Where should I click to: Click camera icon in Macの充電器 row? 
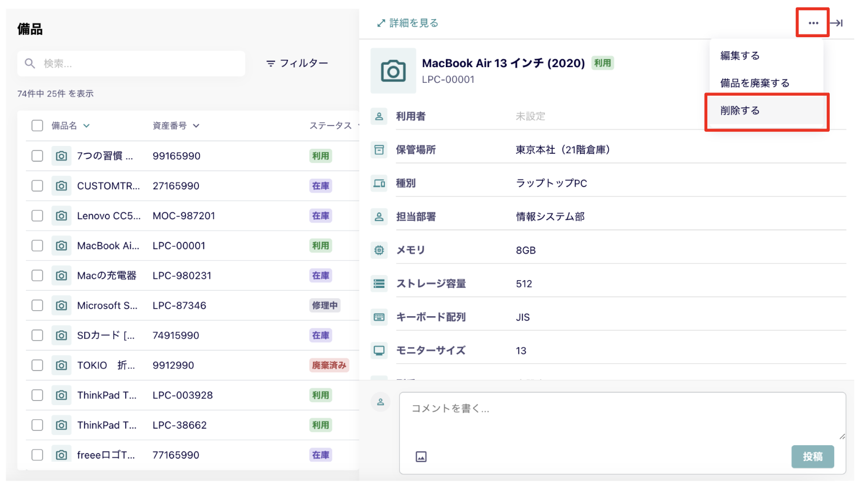click(61, 275)
